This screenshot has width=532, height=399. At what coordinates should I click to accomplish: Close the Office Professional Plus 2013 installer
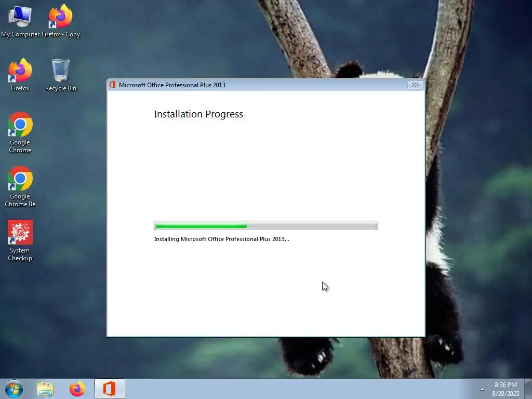(415, 85)
